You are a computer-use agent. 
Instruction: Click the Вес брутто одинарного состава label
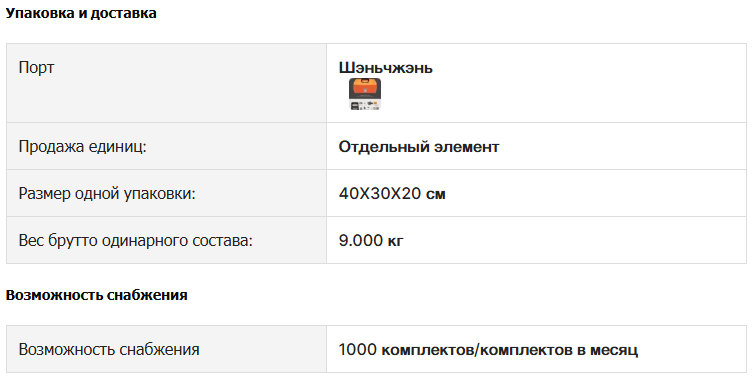click(x=135, y=240)
